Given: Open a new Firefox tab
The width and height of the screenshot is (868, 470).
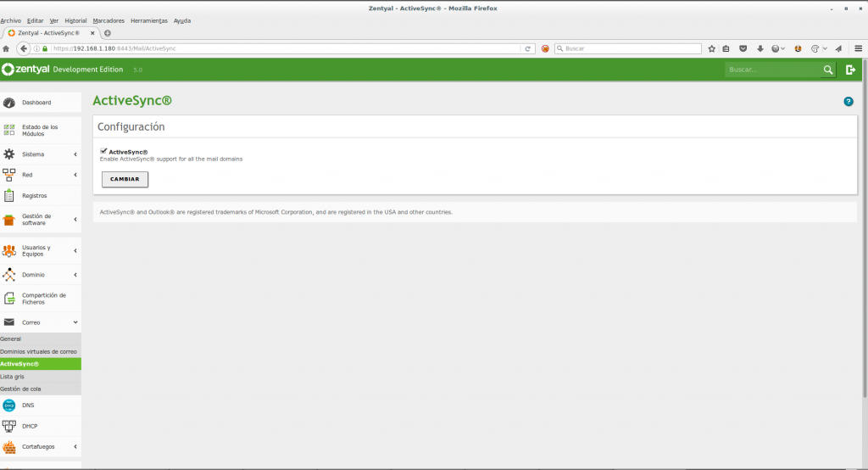Looking at the screenshot, I should pos(108,33).
